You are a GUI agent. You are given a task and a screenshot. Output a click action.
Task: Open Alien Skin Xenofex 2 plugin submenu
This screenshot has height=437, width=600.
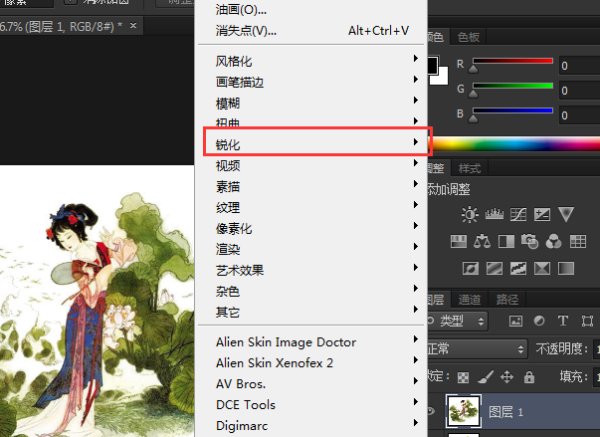[311, 362]
